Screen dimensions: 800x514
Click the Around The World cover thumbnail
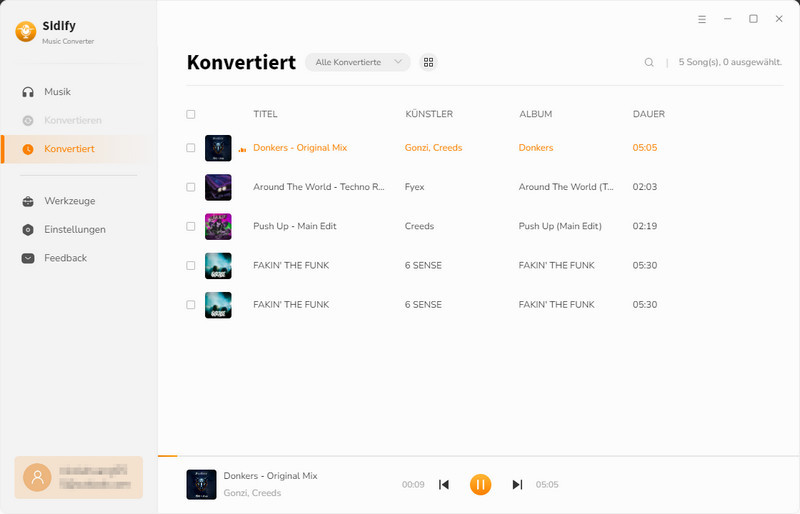218,187
